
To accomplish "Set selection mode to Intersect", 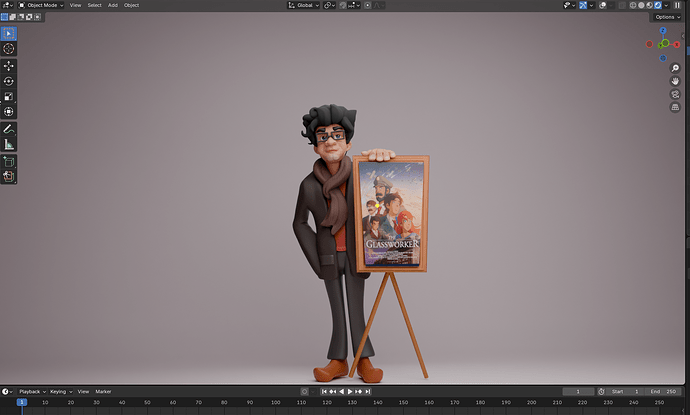I will click(38, 17).
